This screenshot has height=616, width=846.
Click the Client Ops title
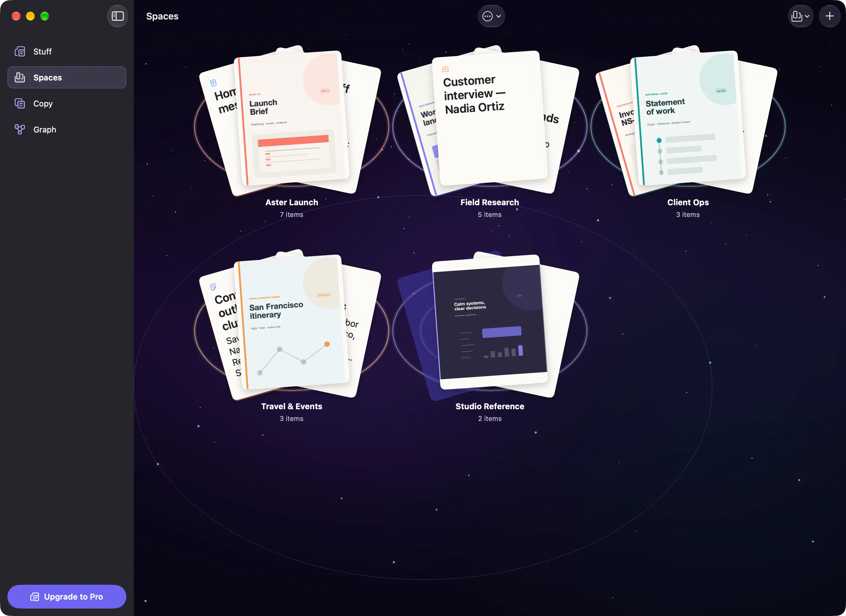tap(688, 202)
